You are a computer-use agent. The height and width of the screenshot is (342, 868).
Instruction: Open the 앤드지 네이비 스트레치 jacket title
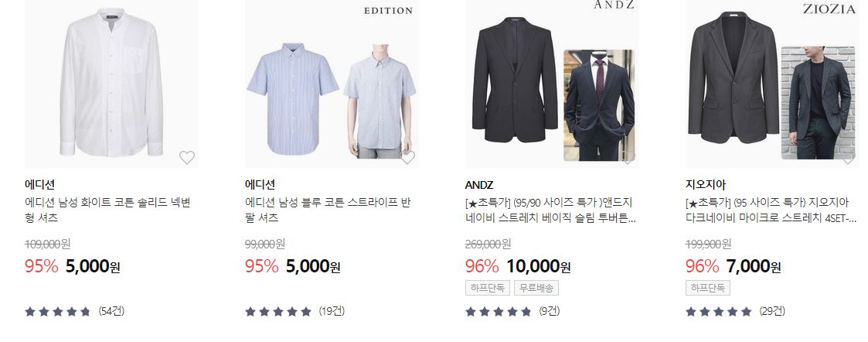551,210
